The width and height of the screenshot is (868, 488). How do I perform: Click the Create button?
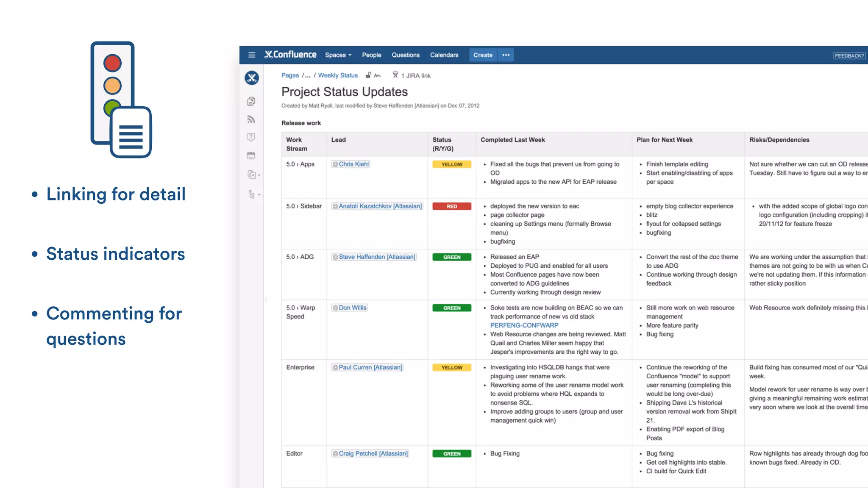[483, 55]
